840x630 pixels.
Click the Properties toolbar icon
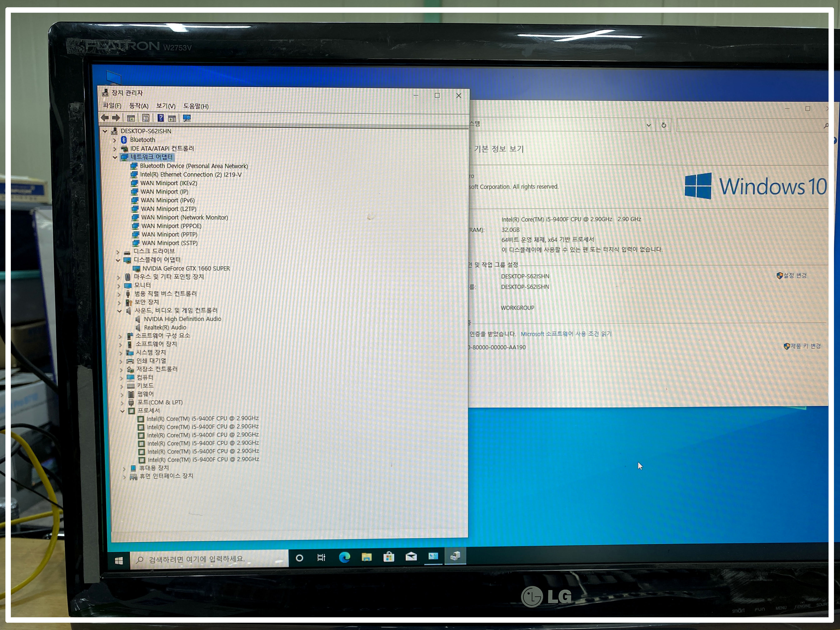pos(146,118)
